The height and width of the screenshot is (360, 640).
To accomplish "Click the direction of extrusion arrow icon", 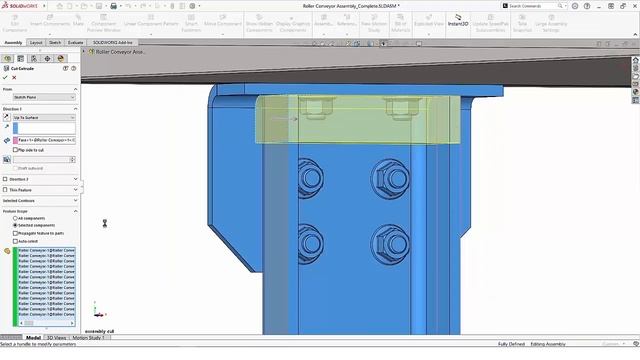I will click(7, 127).
